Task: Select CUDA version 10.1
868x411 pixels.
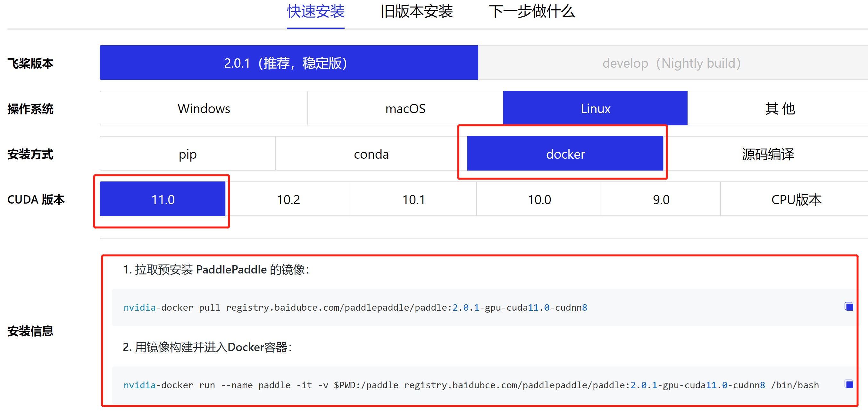Action: pyautogui.click(x=413, y=199)
